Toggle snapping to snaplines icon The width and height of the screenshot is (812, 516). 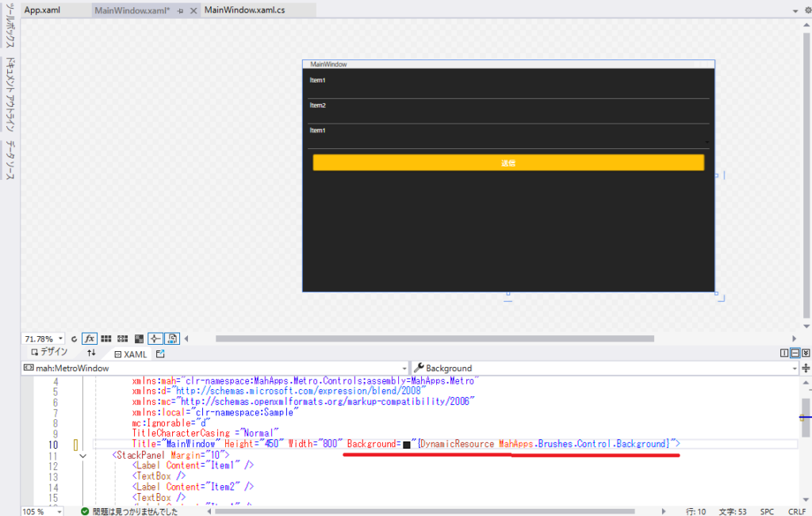[x=155, y=338]
